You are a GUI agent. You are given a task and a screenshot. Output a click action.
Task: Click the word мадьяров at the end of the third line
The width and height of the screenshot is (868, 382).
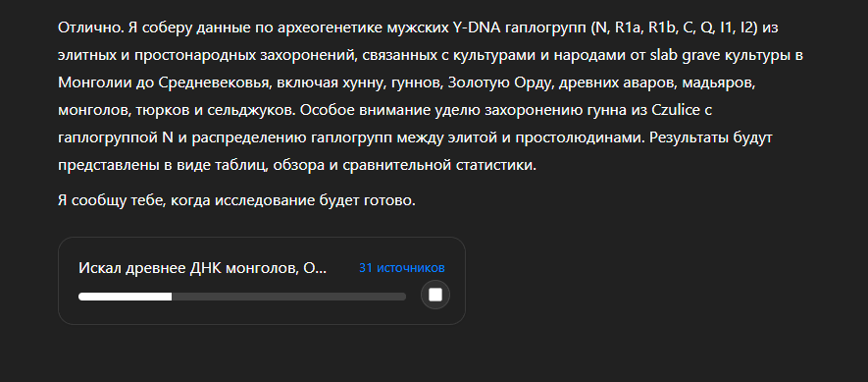tap(718, 82)
